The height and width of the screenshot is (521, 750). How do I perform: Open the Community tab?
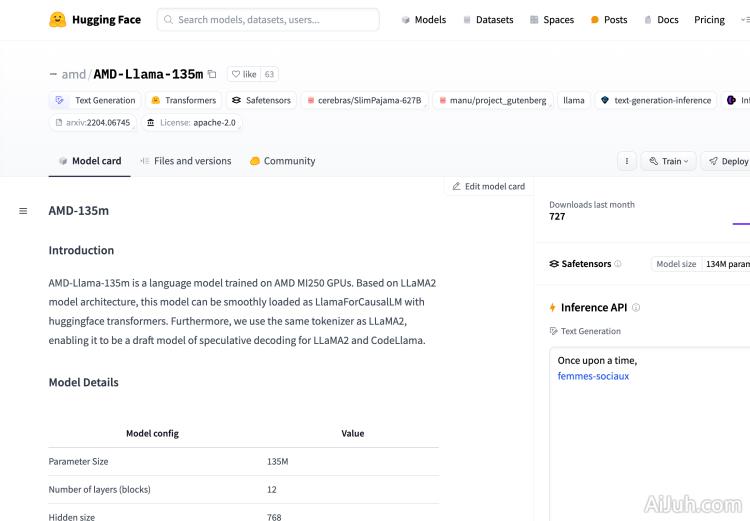pos(282,161)
